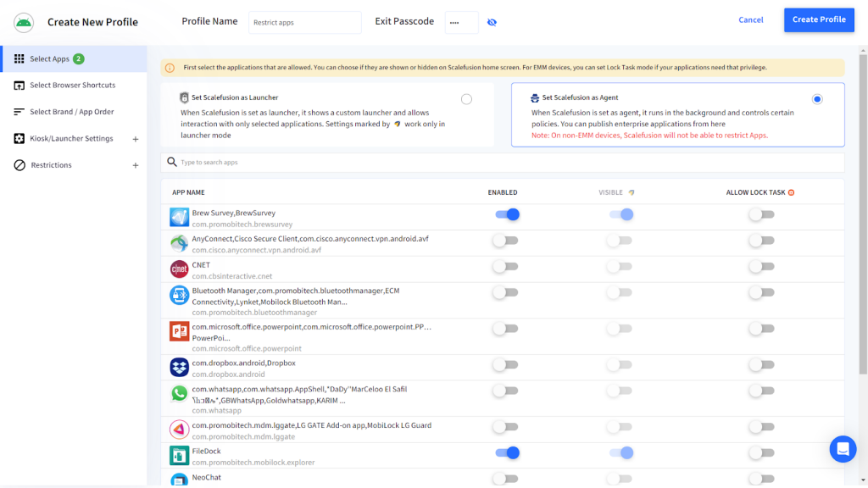Click the CNET app icon
Screen dimensions: 868x488
click(180, 269)
